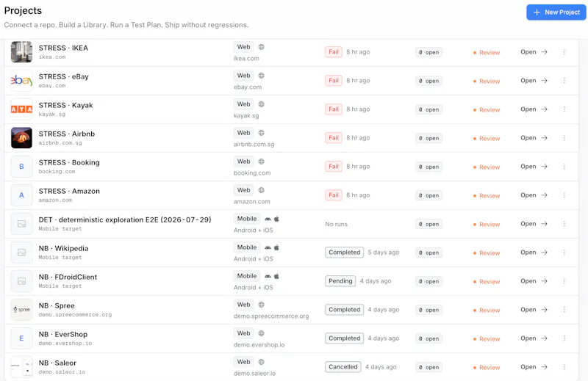Click the placeholder image icon for the DET project
This screenshot has height=381, width=588.
21,224
